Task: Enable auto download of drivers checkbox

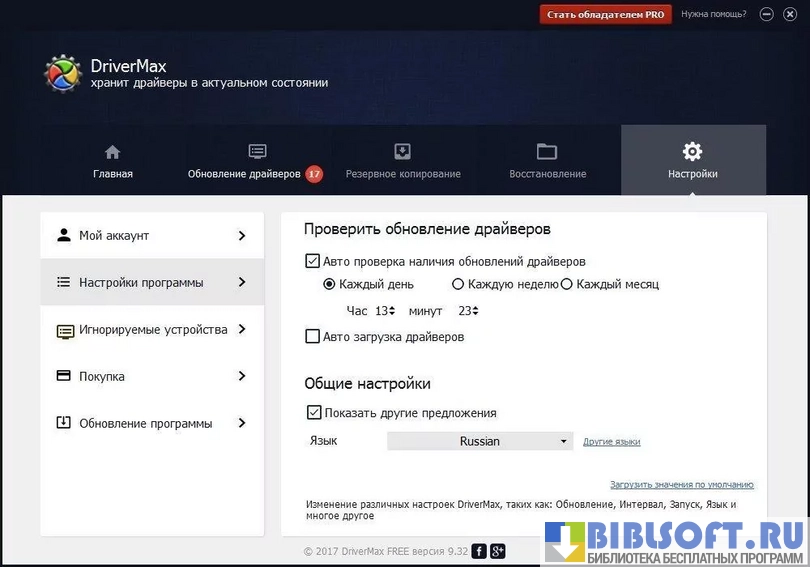Action: (x=312, y=337)
